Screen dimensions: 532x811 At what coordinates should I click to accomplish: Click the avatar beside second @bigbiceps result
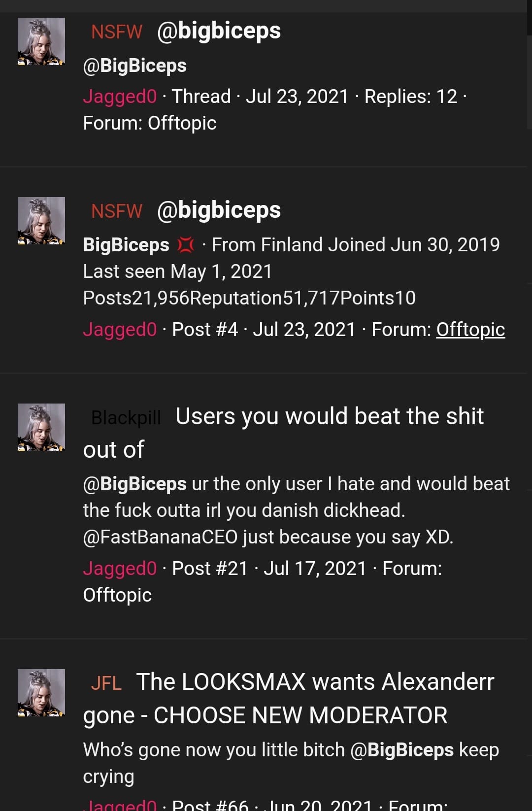click(41, 221)
